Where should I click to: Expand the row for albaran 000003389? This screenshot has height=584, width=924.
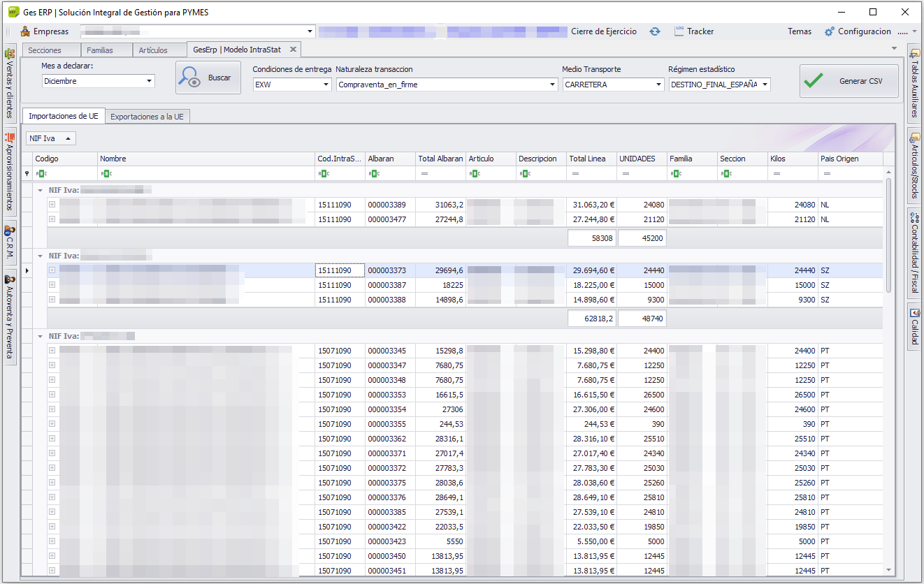click(x=52, y=205)
